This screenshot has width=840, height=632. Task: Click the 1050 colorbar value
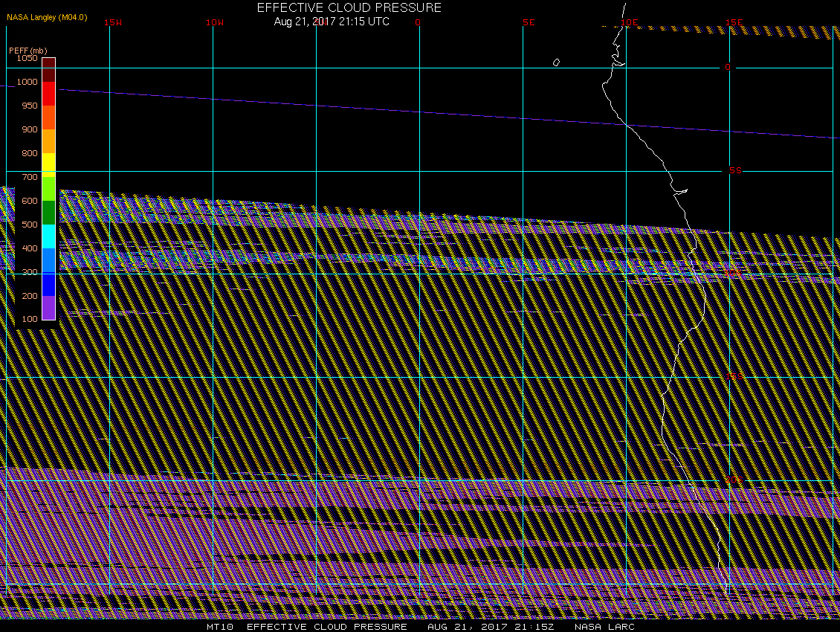point(27,58)
